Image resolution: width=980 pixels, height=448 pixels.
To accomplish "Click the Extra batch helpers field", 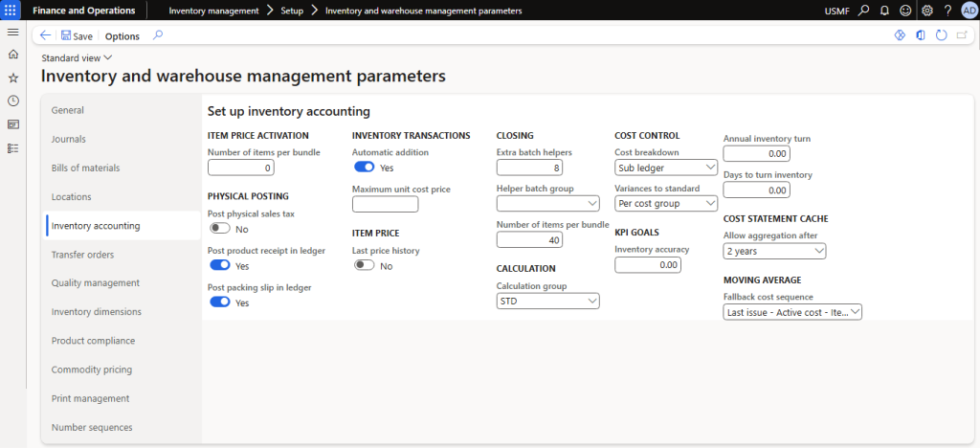I will (528, 168).
